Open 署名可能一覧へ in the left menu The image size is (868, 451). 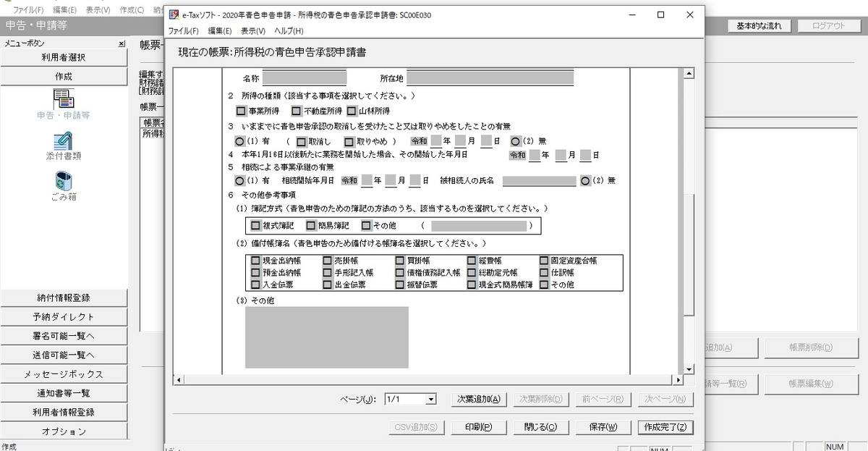click(x=64, y=336)
